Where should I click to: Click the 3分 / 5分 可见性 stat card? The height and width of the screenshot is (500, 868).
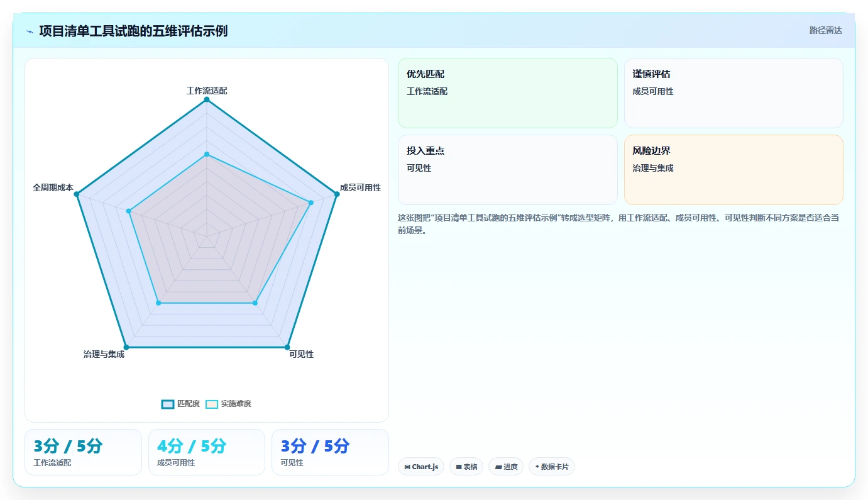point(330,452)
